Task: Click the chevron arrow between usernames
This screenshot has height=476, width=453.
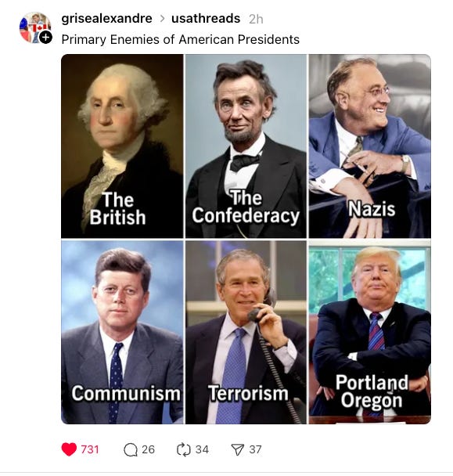Action: point(162,19)
